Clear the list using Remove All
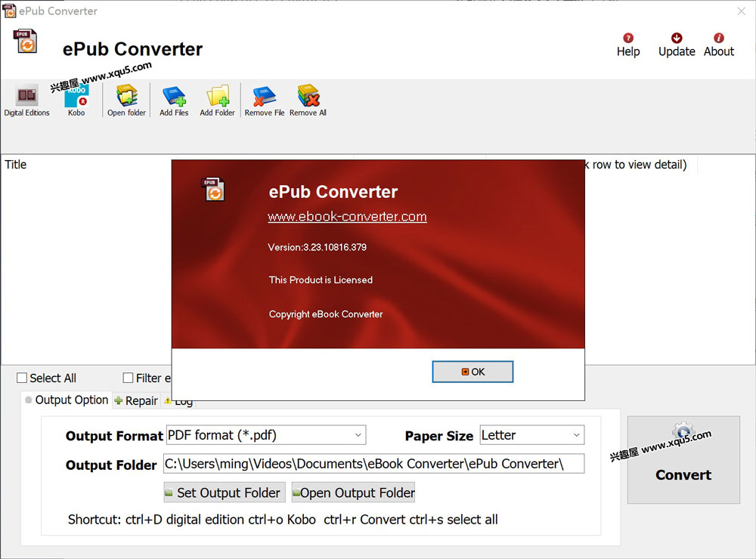The height and width of the screenshot is (559, 756). (x=308, y=100)
